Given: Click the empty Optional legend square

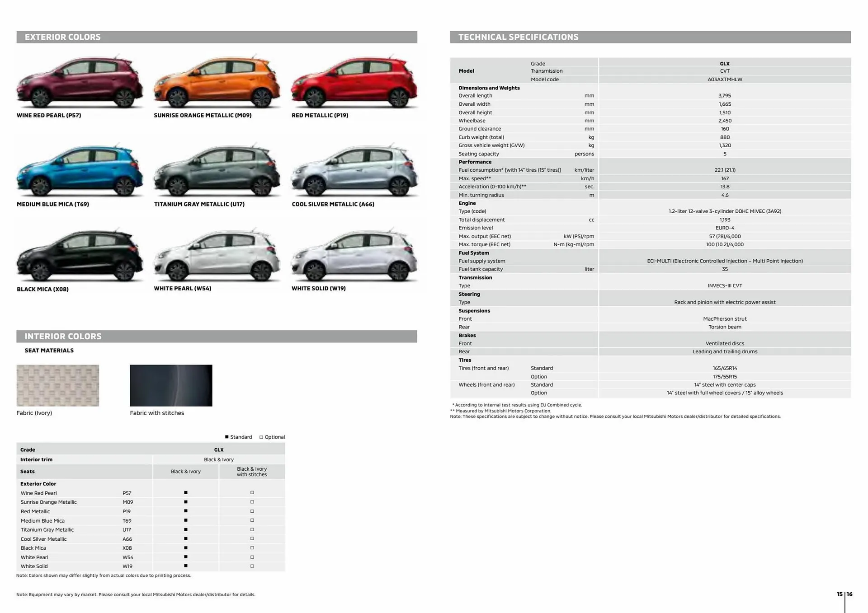Looking at the screenshot, I should point(261,437).
